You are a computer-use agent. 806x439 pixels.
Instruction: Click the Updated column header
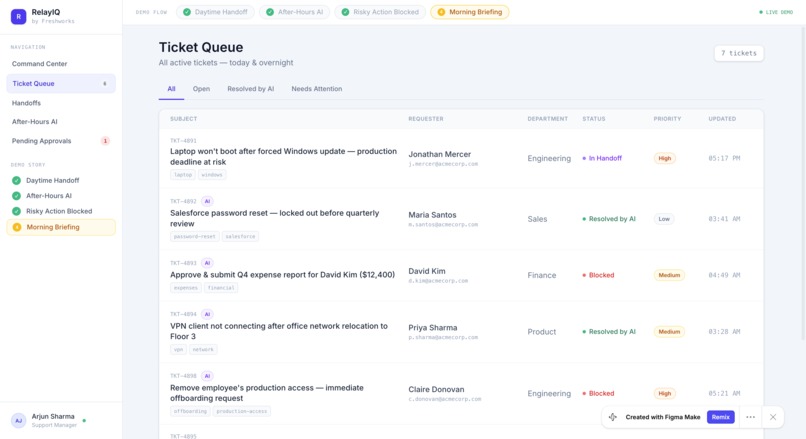point(722,119)
